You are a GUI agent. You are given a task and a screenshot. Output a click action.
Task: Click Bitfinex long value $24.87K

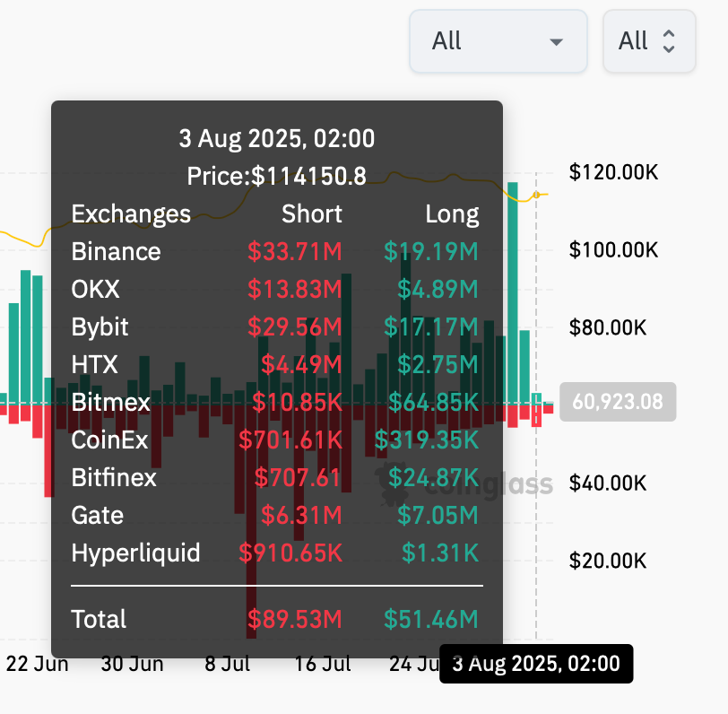point(433,477)
